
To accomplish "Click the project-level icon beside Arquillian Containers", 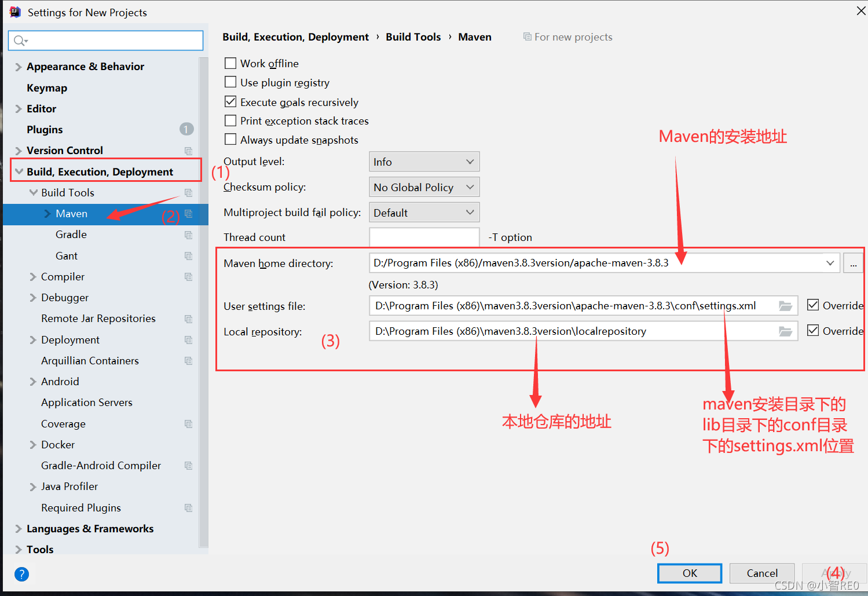I will coord(188,360).
